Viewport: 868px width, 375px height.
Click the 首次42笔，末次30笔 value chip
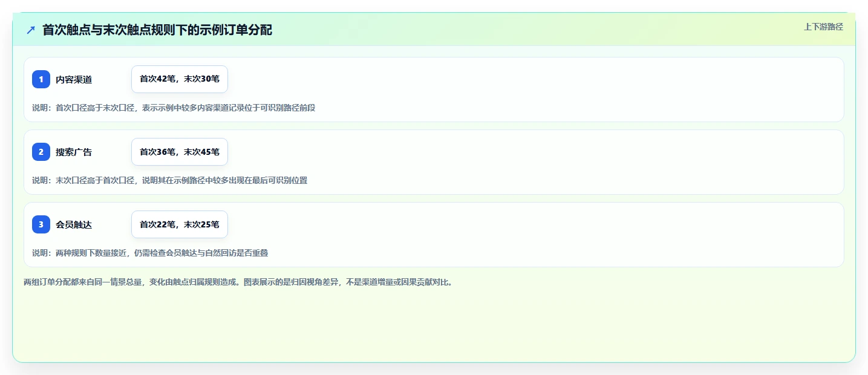click(180, 79)
